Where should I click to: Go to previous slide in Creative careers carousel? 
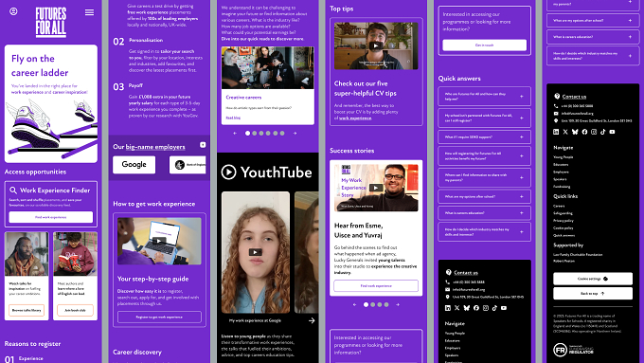235,134
